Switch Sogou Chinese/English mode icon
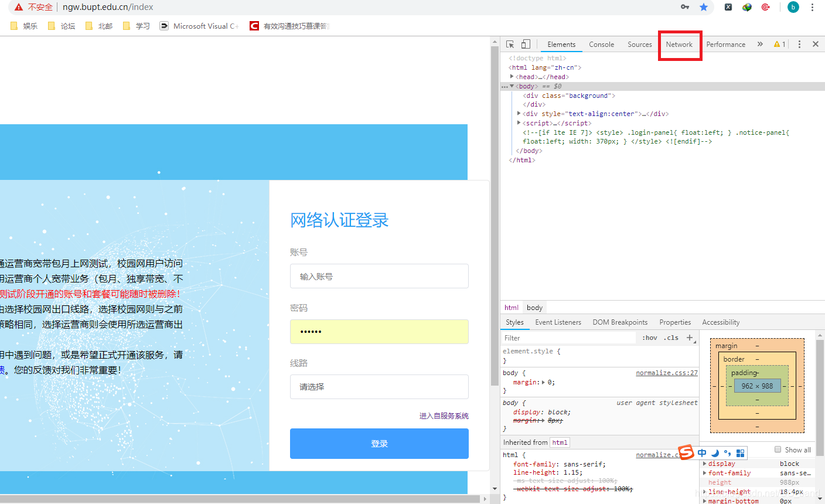 702,452
